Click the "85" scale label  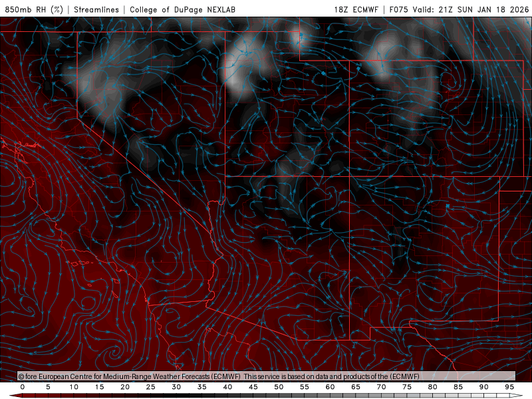click(458, 387)
